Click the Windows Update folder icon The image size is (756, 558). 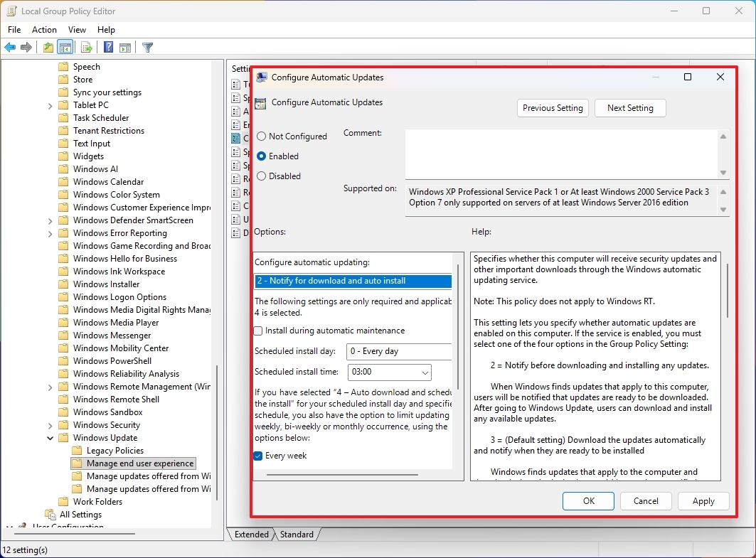(63, 437)
